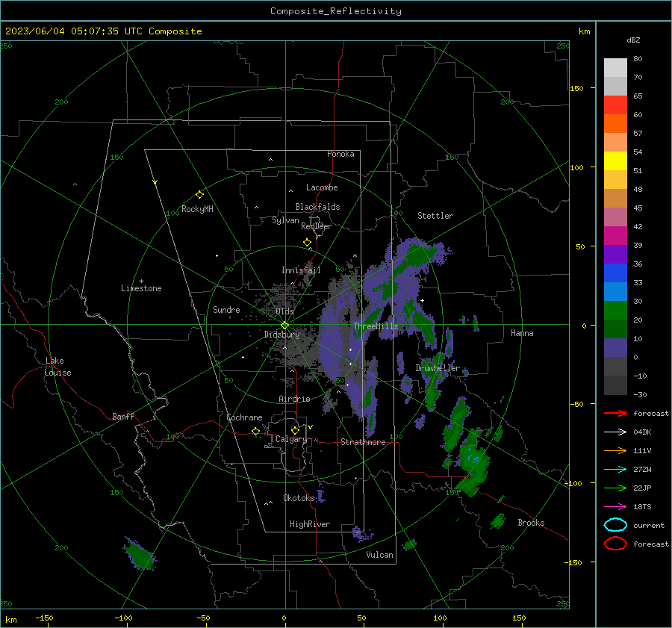Image resolution: width=672 pixels, height=628 pixels.
Task: Click the Limestone label
Action: 141,288
